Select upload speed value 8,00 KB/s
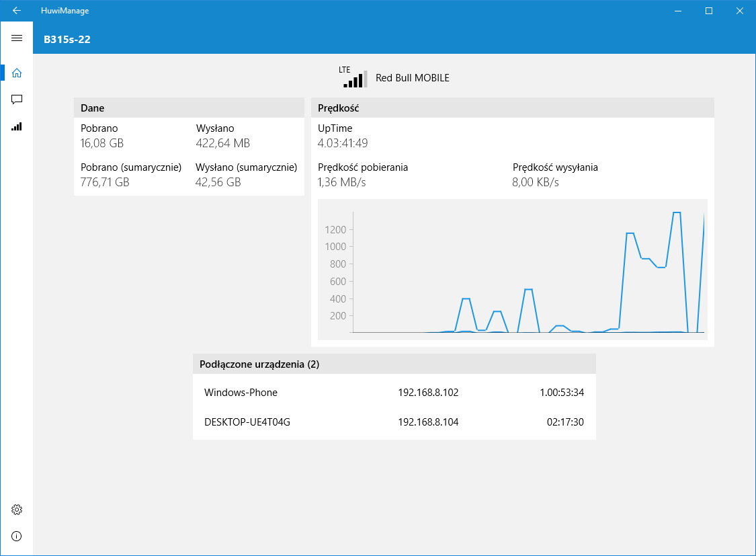 click(535, 182)
